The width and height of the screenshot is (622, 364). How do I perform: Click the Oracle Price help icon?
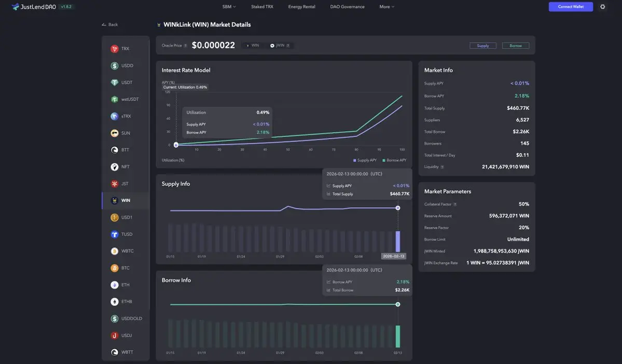tap(185, 46)
